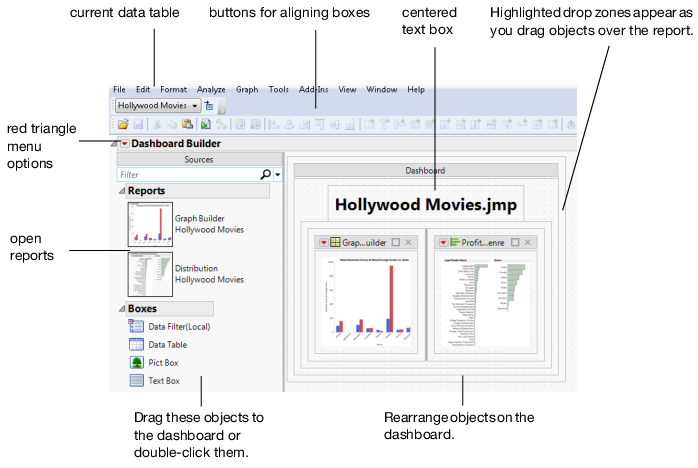This screenshot has width=698, height=468.
Task: Open the File menu
Action: click(119, 90)
